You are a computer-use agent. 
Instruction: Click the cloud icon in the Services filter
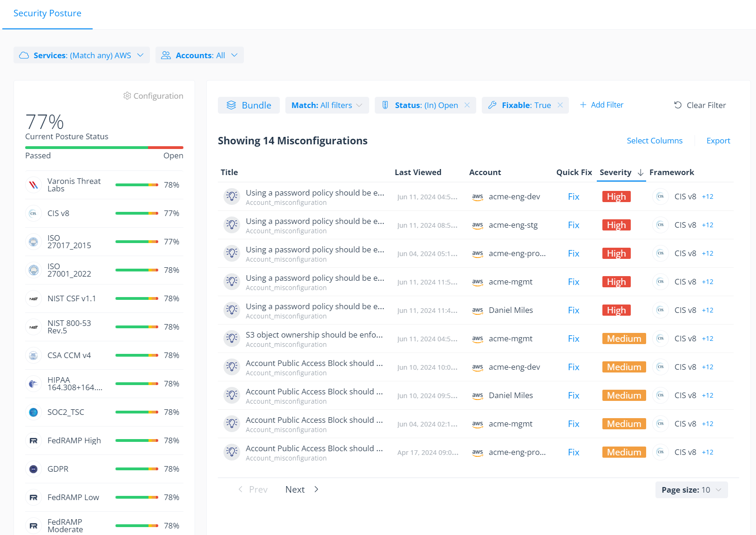click(24, 55)
